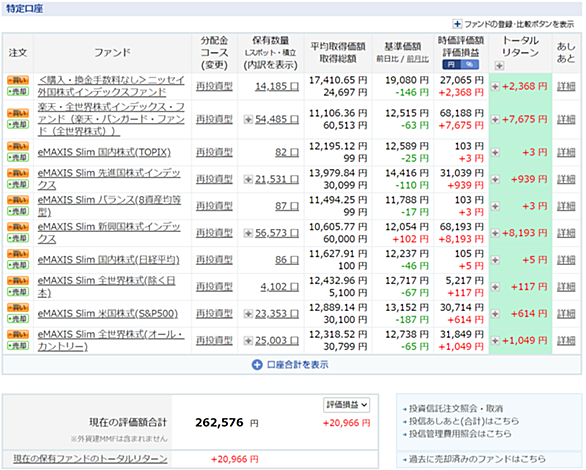Open eMAXIS Slim 先進国株式インデックス link
Image resolution: width=586 pixels, height=470 pixels.
pyautogui.click(x=109, y=179)
